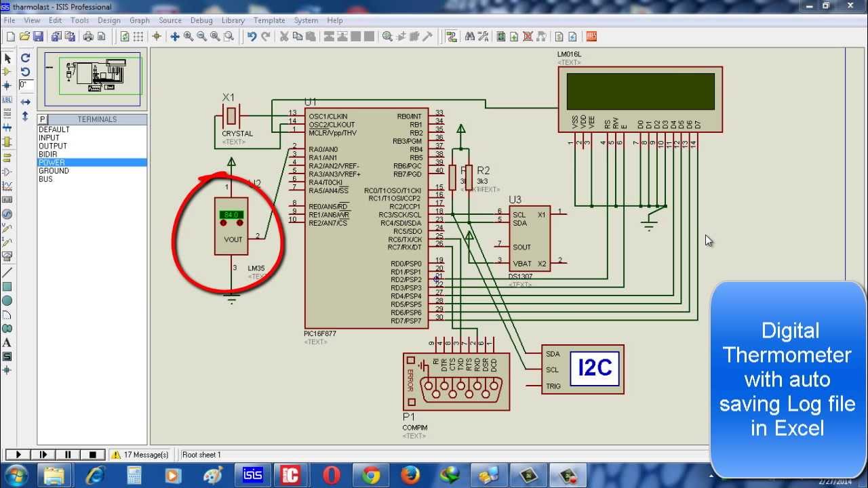The image size is (868, 488).
Task: Rotate the part clockwise
Action: (25, 58)
